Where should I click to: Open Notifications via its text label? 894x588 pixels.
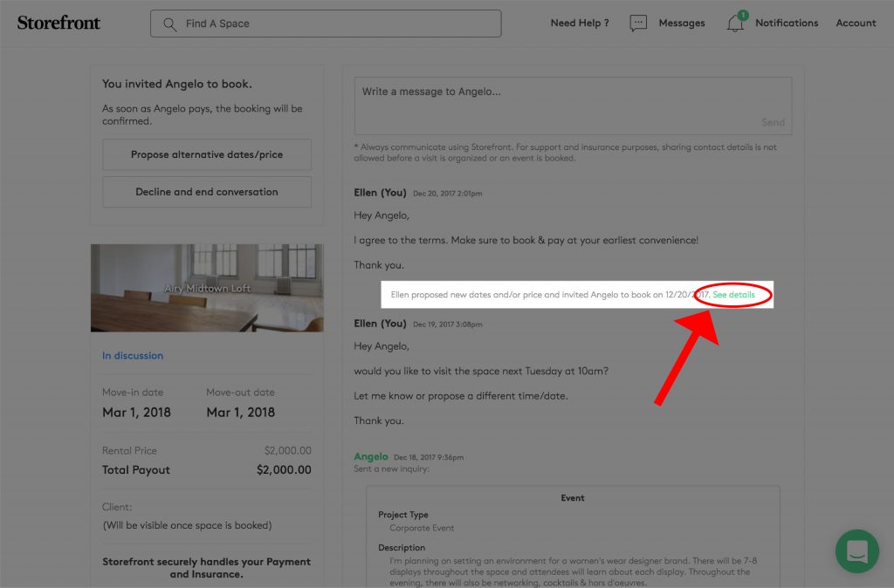click(x=787, y=24)
